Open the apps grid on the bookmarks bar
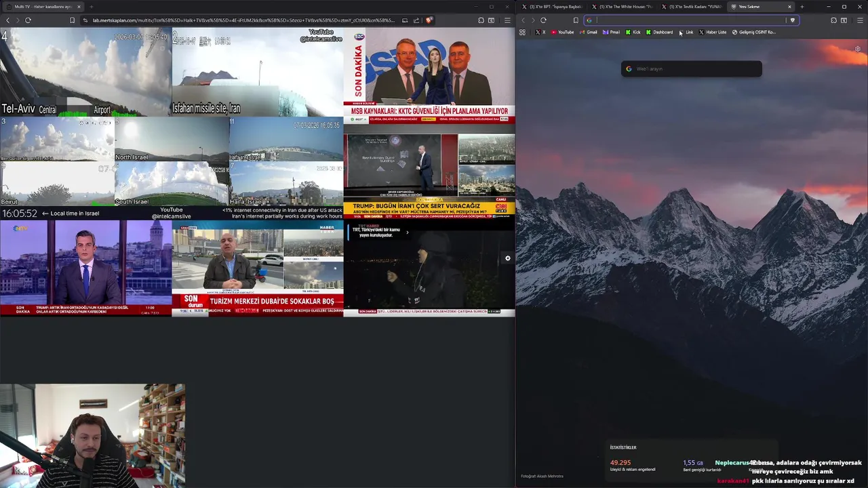Image resolution: width=868 pixels, height=488 pixels. tap(522, 32)
